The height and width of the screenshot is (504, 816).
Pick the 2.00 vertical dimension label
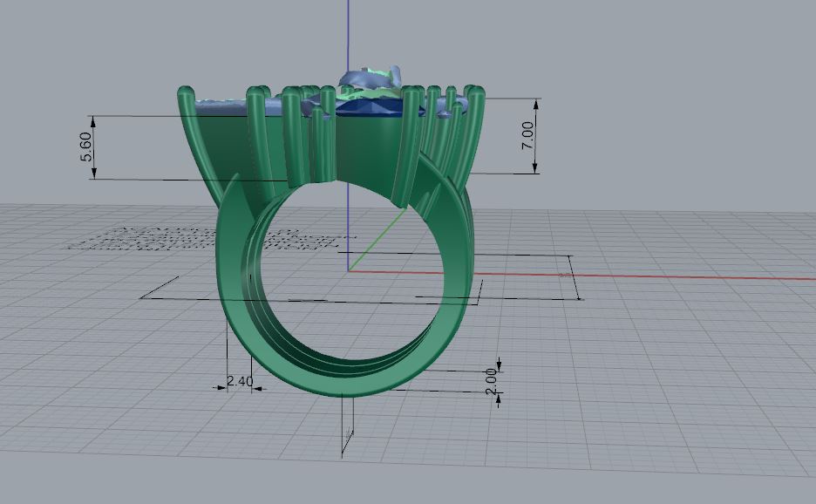[x=491, y=381]
